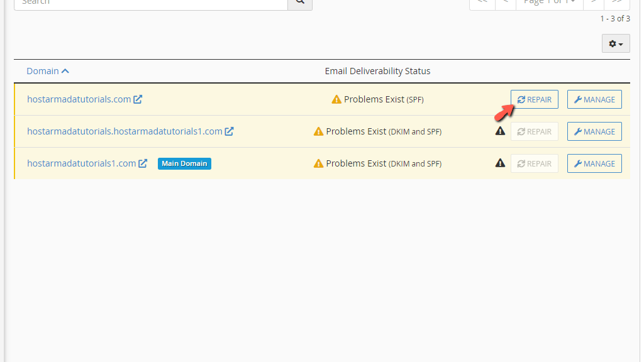Screen dimensions: 644x362
Task: Open hostarmadatutorials.com via its external link icon
Action: click(x=139, y=99)
